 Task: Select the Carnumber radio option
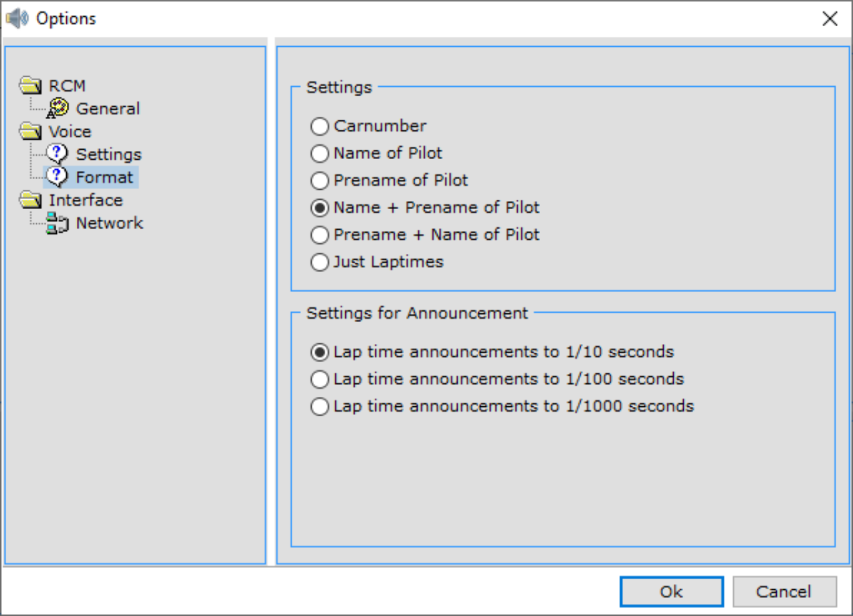320,126
